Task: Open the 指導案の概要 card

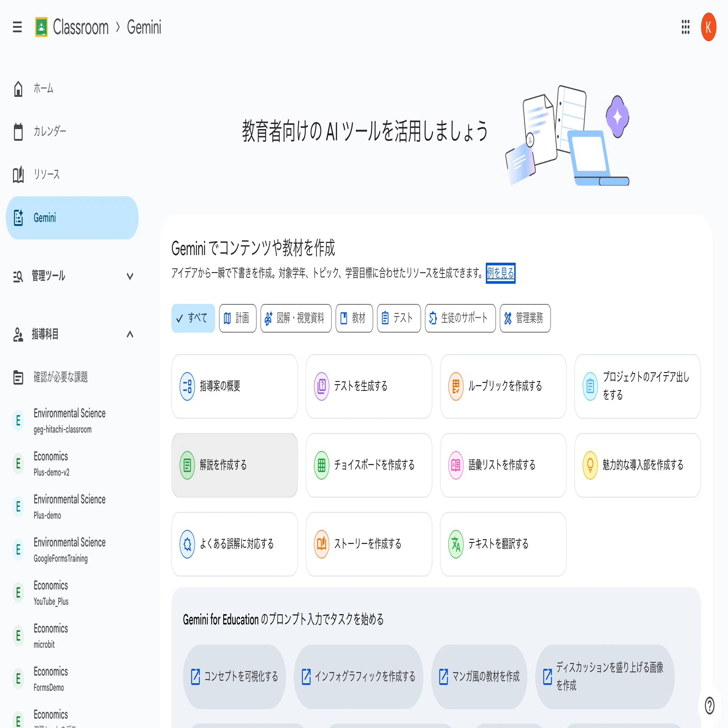Action: coord(234,386)
